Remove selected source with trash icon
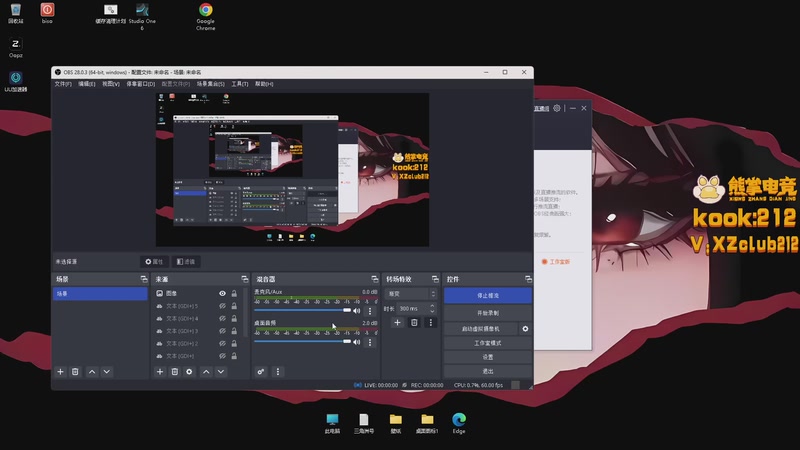This screenshot has width=800, height=450. click(174, 372)
